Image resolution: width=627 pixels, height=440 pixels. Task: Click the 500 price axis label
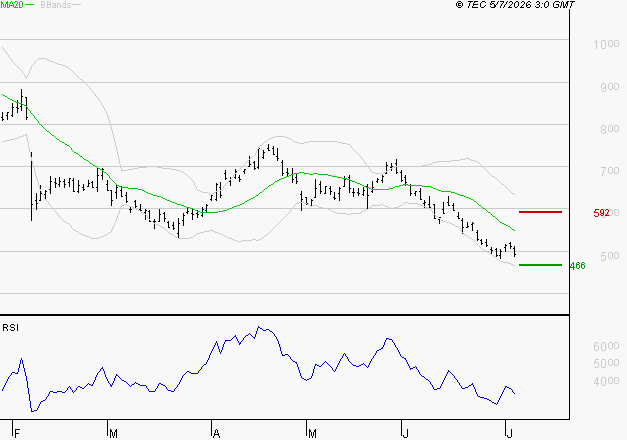click(x=610, y=256)
